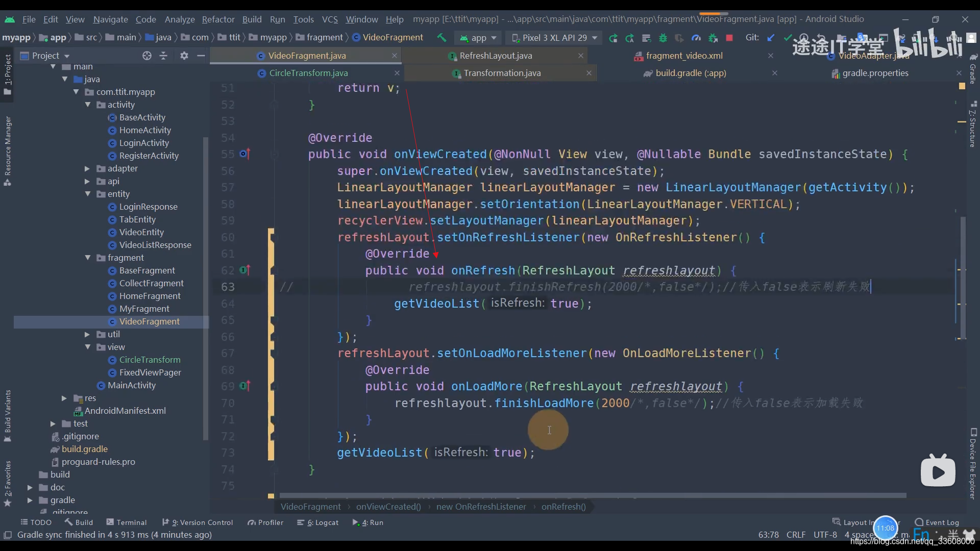The width and height of the screenshot is (980, 551).
Task: Collapse the entity package folder
Action: click(x=87, y=194)
